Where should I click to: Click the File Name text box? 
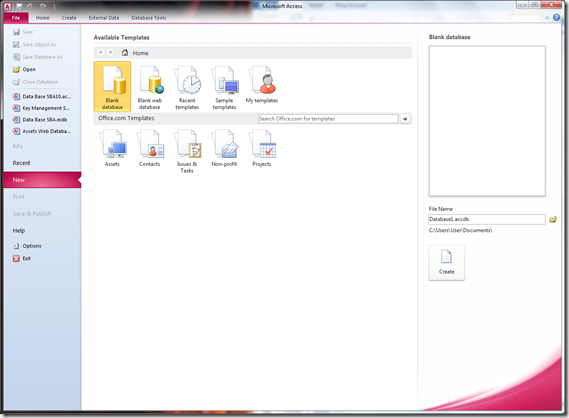pyautogui.click(x=487, y=219)
